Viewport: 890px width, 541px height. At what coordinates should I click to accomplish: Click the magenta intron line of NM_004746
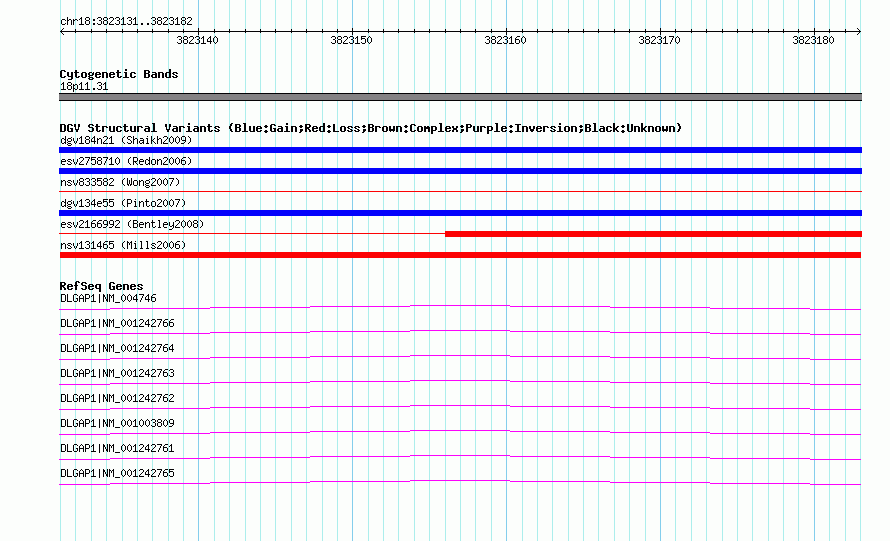pyautogui.click(x=460, y=307)
